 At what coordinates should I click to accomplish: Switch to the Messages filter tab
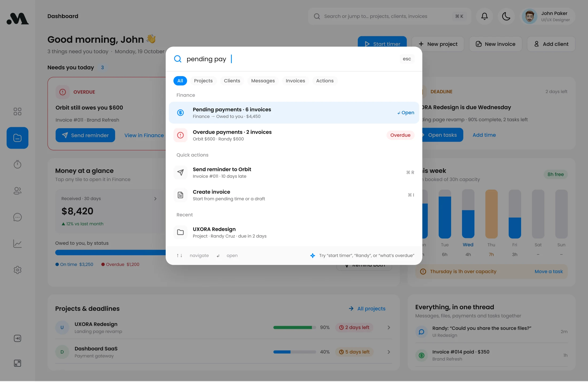263,81
